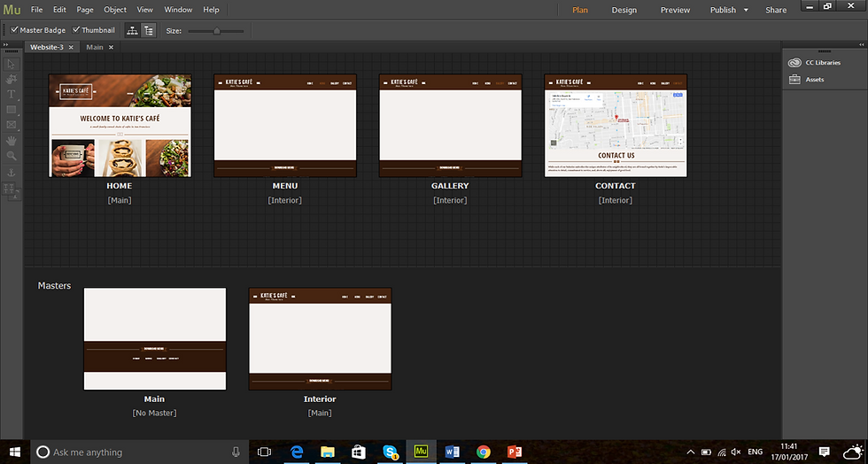Select the GALLERY page thumbnail
The image size is (868, 464).
click(450, 126)
